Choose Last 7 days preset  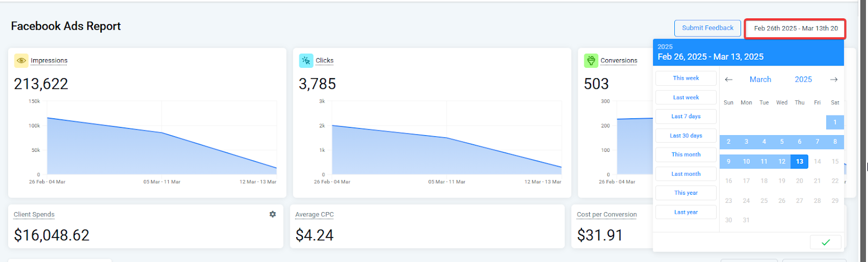(x=686, y=117)
